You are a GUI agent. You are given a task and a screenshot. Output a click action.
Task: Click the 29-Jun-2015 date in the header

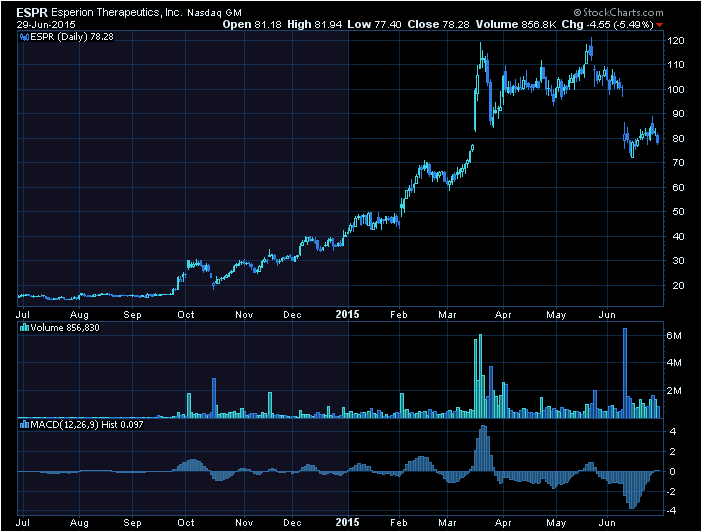tap(46, 25)
